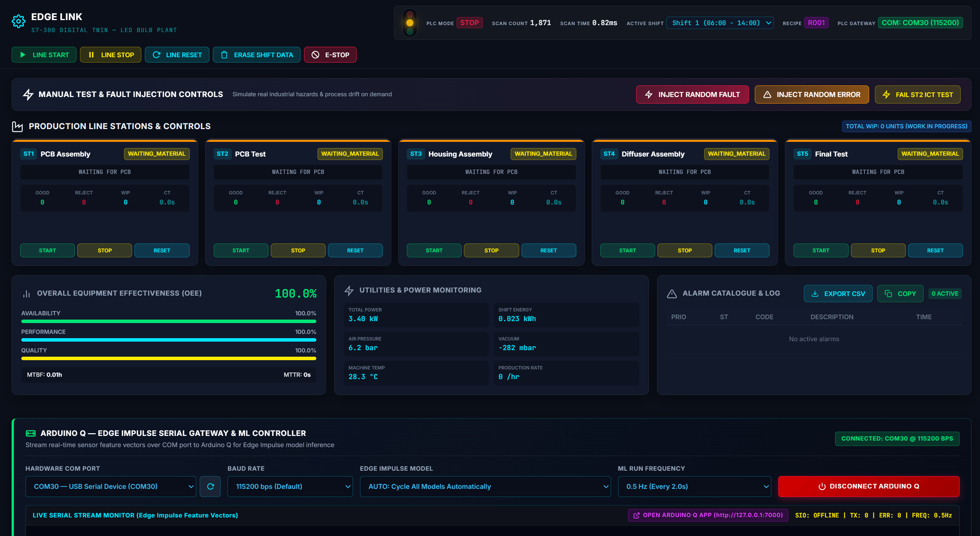The width and height of the screenshot is (980, 536).
Task: Reset the ST4 Diffuser Assembly station
Action: click(742, 250)
